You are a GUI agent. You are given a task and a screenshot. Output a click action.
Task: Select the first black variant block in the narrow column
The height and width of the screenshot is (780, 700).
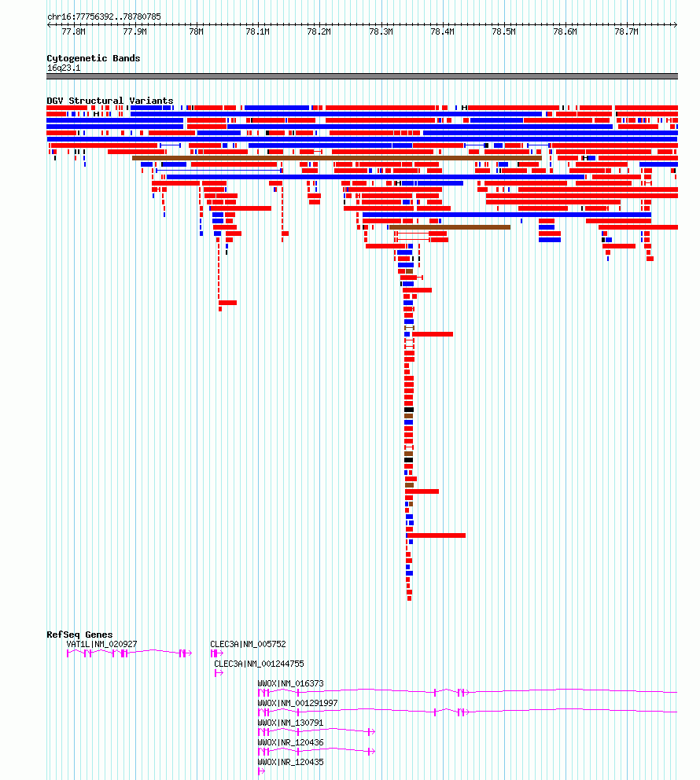[409, 410]
